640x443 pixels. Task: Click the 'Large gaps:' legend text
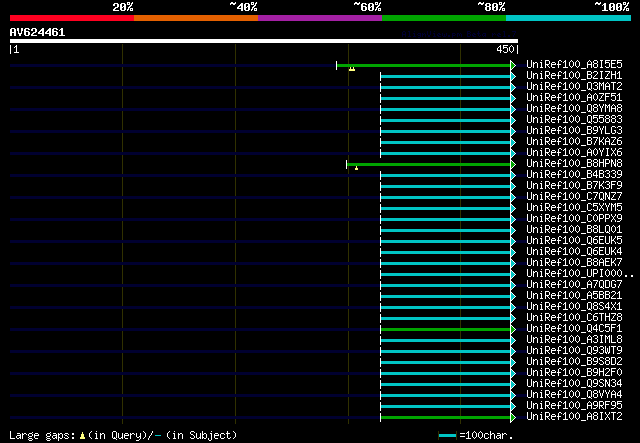42,435
